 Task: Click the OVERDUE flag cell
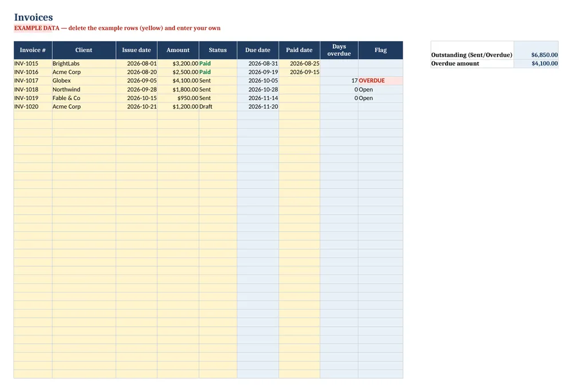pyautogui.click(x=380, y=81)
